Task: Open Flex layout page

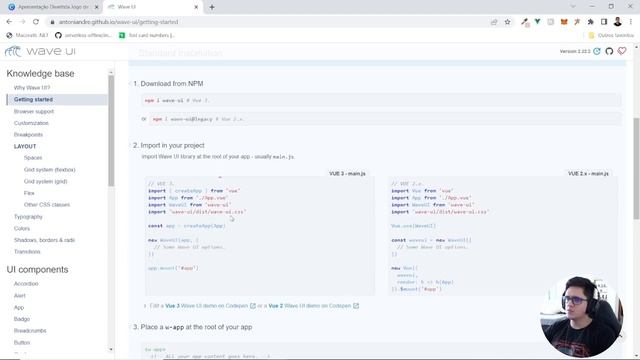Action: click(x=29, y=193)
